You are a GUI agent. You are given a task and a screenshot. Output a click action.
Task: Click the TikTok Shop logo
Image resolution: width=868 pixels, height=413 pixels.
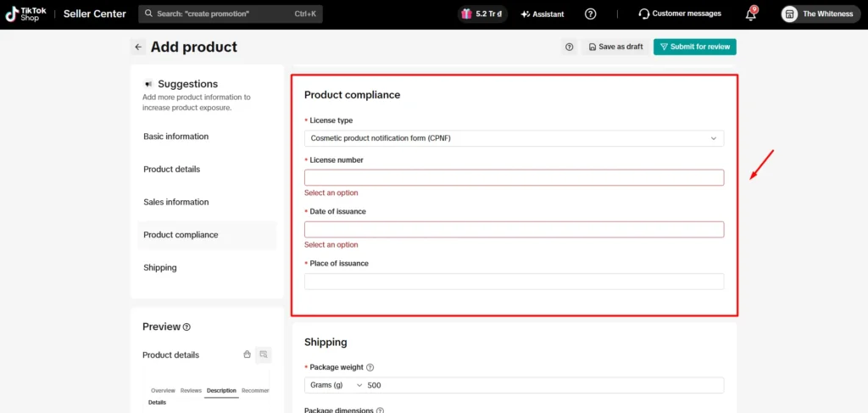[x=26, y=14]
